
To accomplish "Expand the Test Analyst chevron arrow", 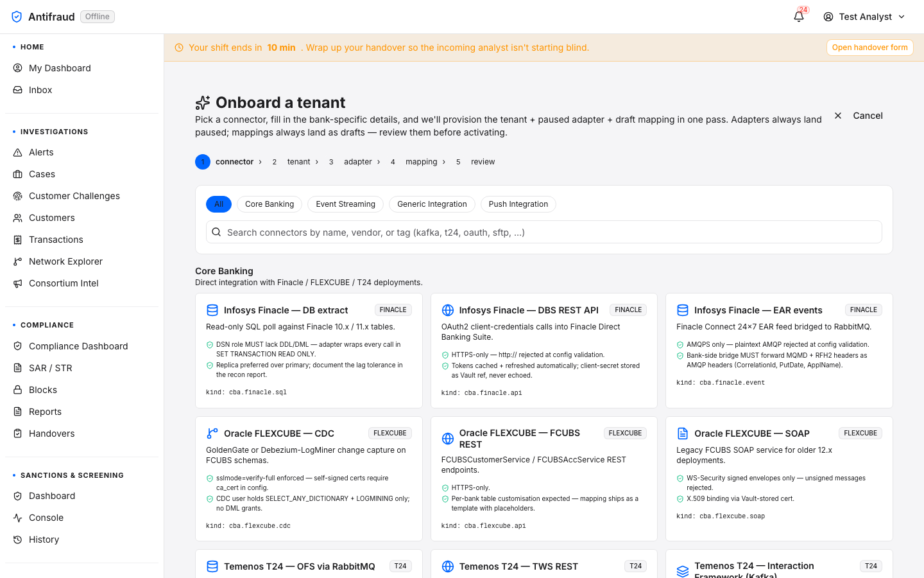I will (902, 17).
